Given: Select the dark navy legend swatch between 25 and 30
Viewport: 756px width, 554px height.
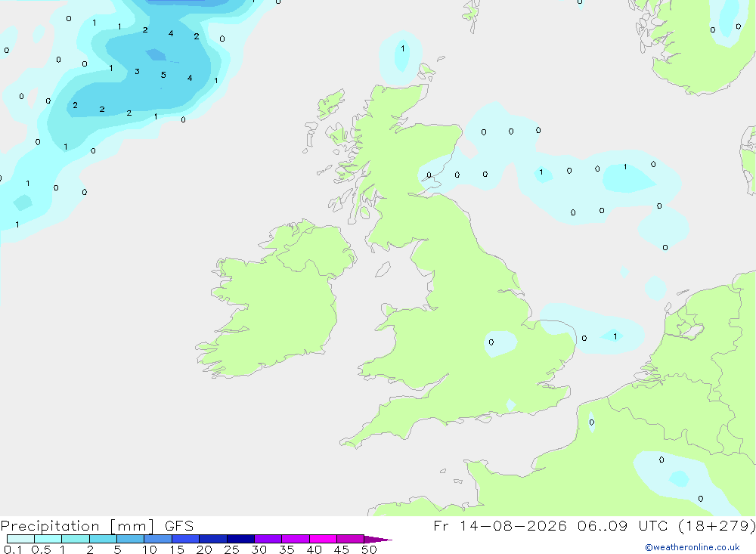Looking at the screenshot, I should click(240, 539).
